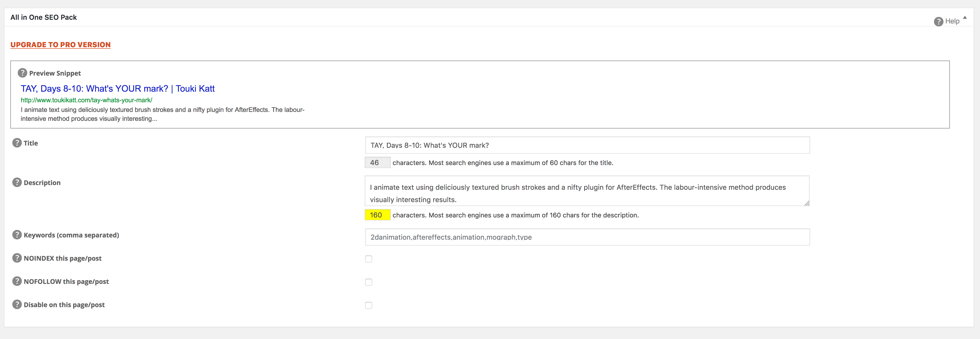Open the preview snippet title link
980x339 pixels.
pyautogui.click(x=117, y=88)
